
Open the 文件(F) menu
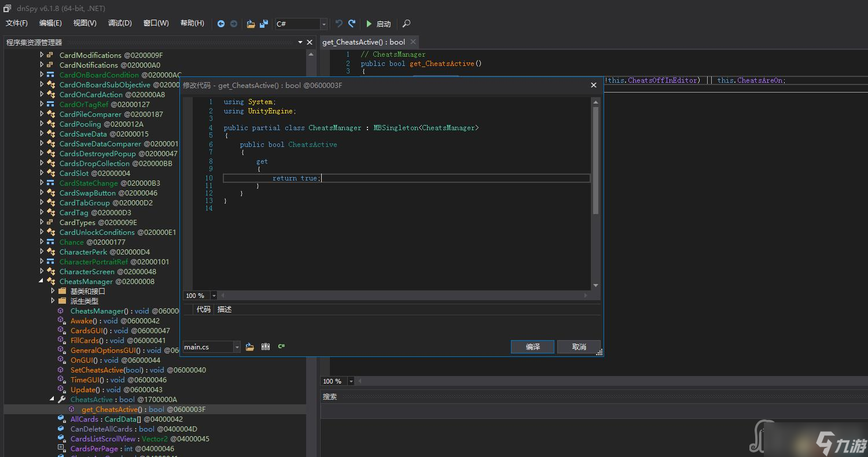point(17,23)
